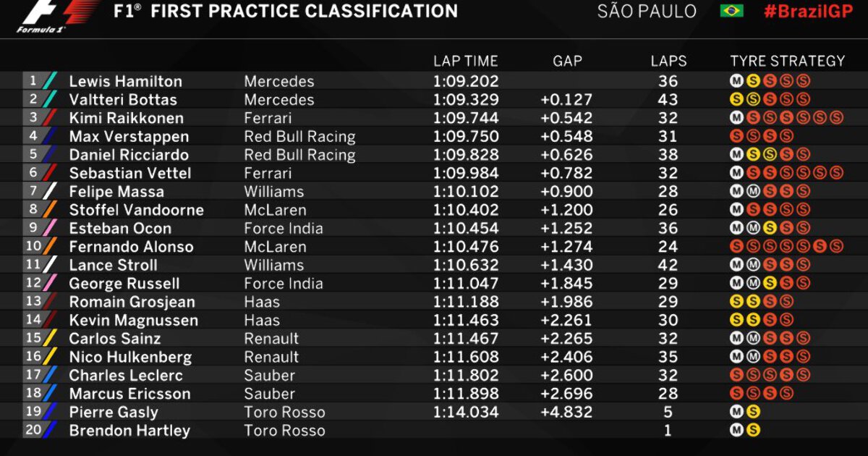Click the Formula 1 logo
Image resolution: width=868 pixels, height=456 pixels.
[58, 17]
